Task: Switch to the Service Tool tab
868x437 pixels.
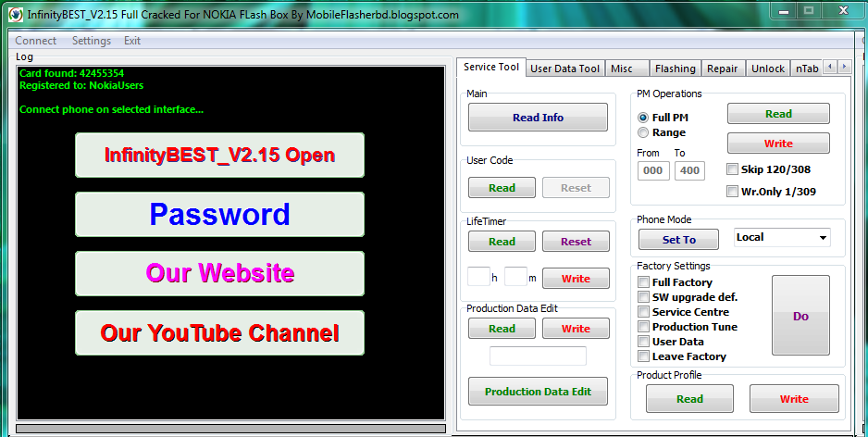Action: 491,67
